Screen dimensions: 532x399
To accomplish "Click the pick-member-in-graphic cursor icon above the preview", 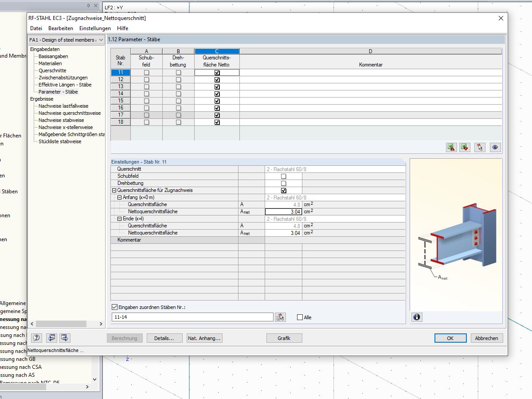I will (480, 148).
